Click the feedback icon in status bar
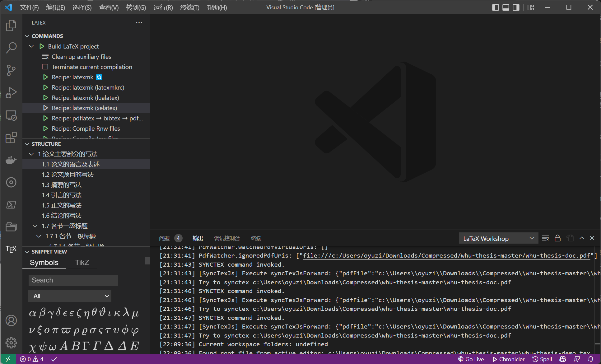Viewport: 601px width, 364px height. (577, 359)
